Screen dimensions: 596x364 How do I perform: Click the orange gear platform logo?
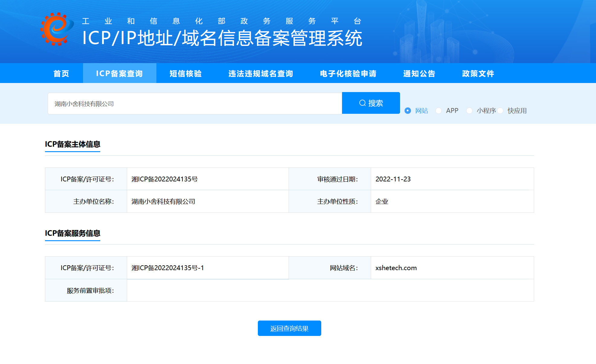tap(57, 29)
